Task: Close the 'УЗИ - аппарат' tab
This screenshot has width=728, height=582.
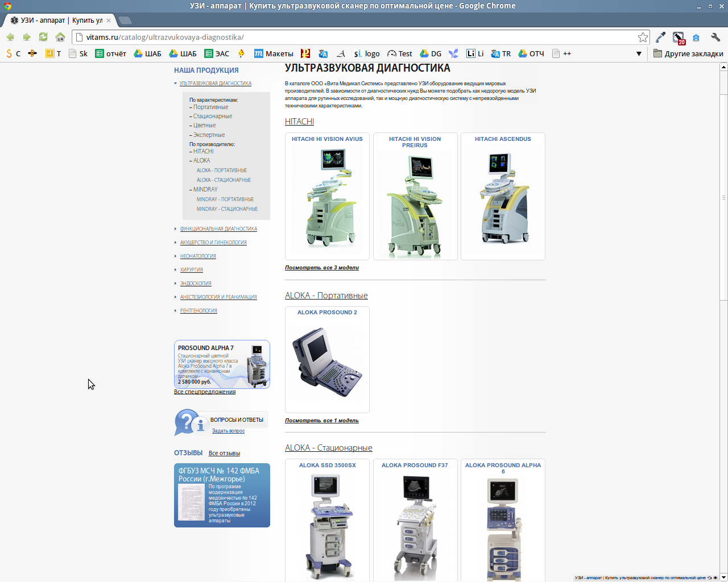Action: (x=109, y=20)
